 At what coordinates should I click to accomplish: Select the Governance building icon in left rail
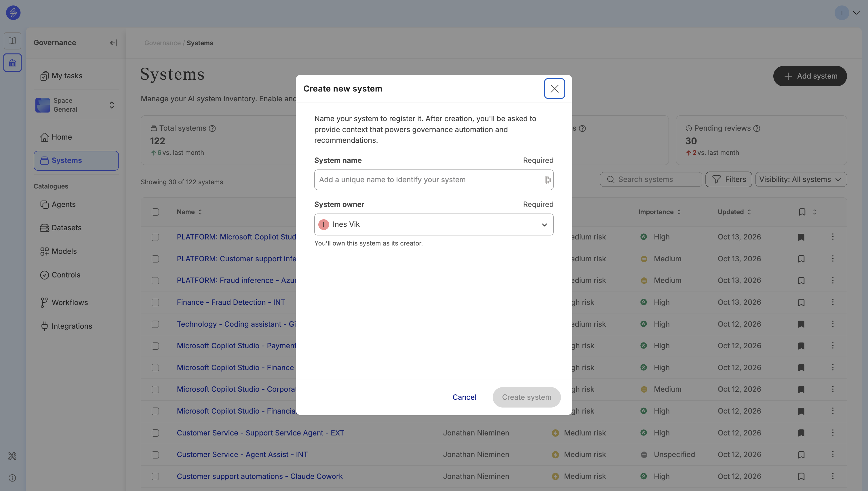12,63
